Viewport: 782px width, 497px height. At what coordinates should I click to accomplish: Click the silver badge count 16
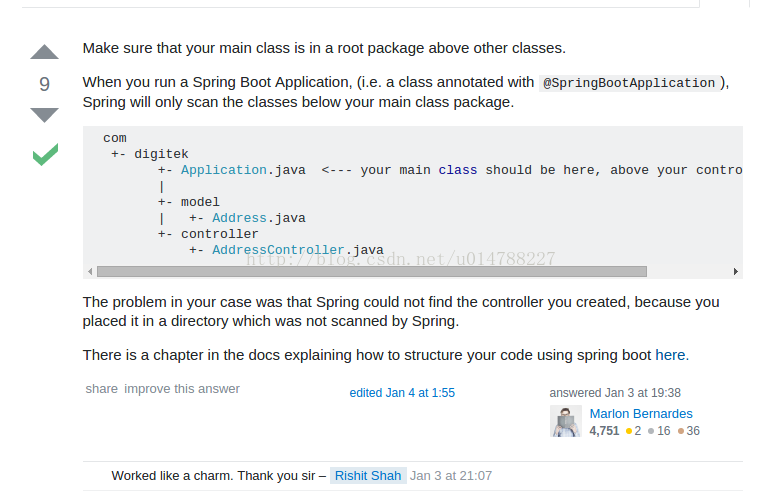tap(659, 431)
